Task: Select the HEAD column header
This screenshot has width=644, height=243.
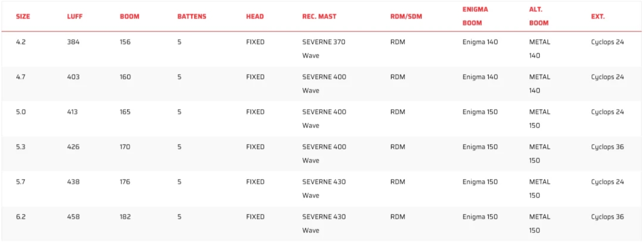Action: tap(254, 16)
